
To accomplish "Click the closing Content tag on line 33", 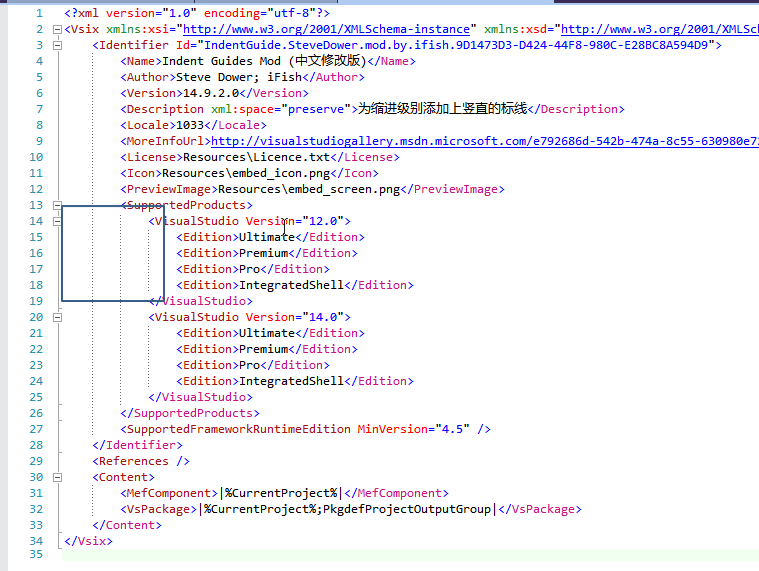I will click(127, 525).
